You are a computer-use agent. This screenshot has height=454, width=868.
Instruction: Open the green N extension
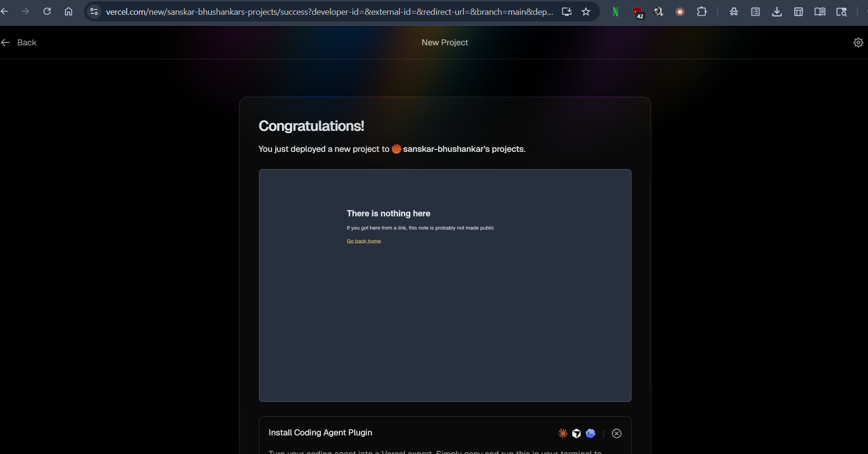point(616,12)
